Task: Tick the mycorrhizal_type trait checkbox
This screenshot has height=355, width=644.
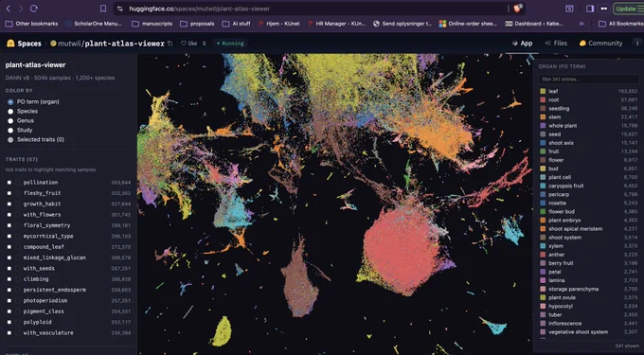Action: pyautogui.click(x=9, y=237)
